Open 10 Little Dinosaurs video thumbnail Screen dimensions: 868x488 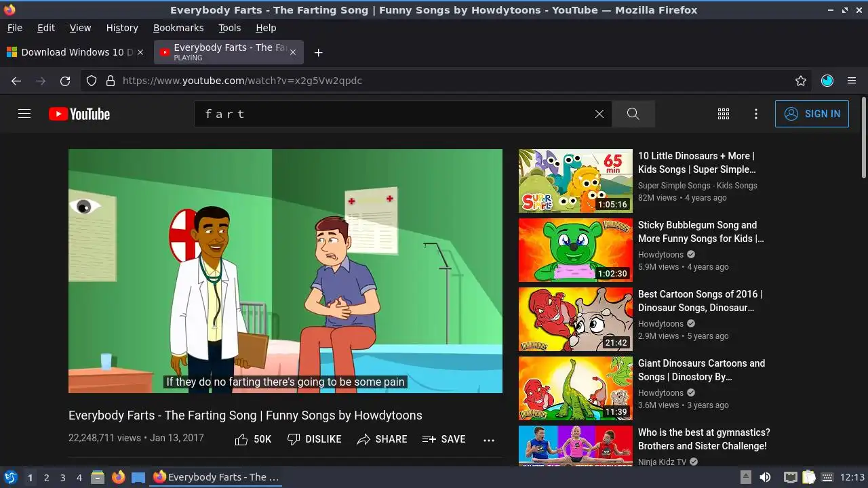click(x=576, y=181)
